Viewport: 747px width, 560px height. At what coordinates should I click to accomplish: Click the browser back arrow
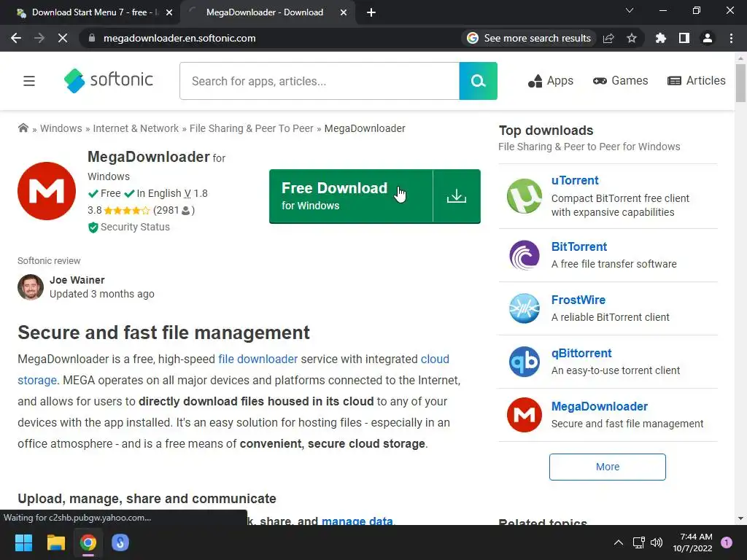click(x=16, y=38)
